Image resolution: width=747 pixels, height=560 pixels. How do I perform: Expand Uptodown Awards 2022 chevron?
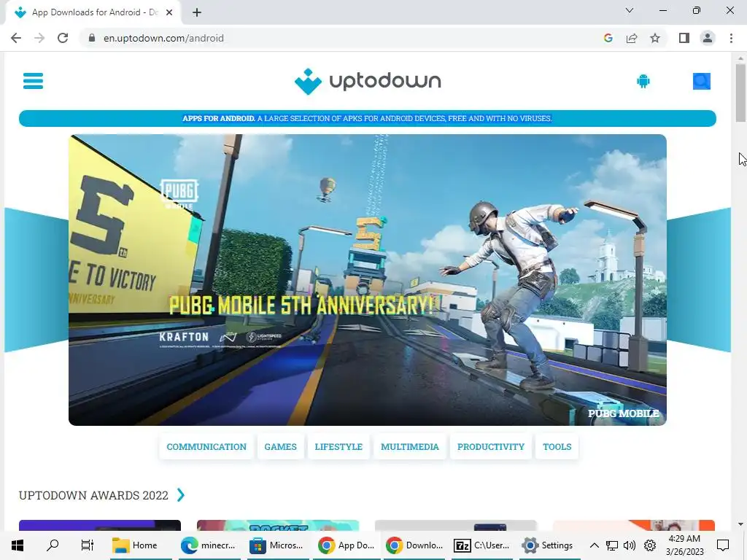(x=181, y=495)
